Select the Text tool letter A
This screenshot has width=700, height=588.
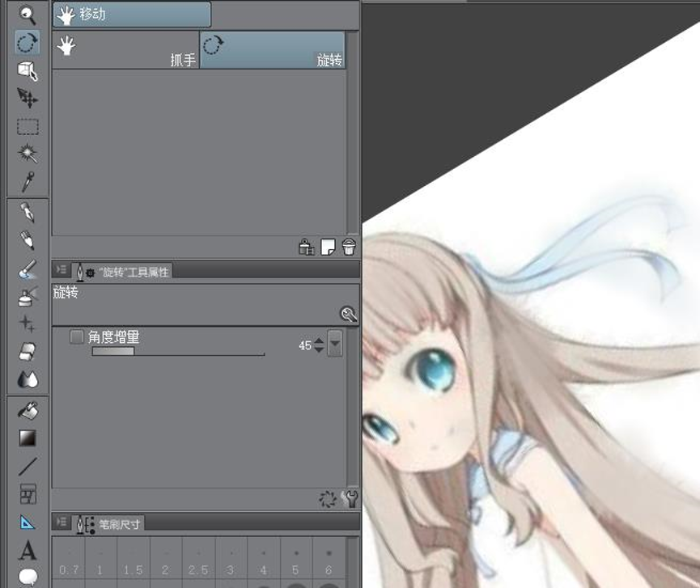pyautogui.click(x=28, y=550)
